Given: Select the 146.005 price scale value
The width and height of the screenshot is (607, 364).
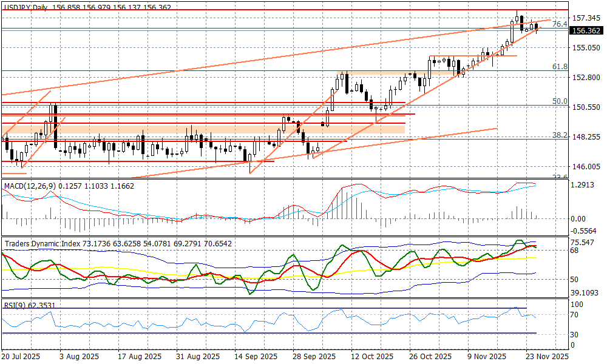Looking at the screenshot, I should (x=586, y=166).
